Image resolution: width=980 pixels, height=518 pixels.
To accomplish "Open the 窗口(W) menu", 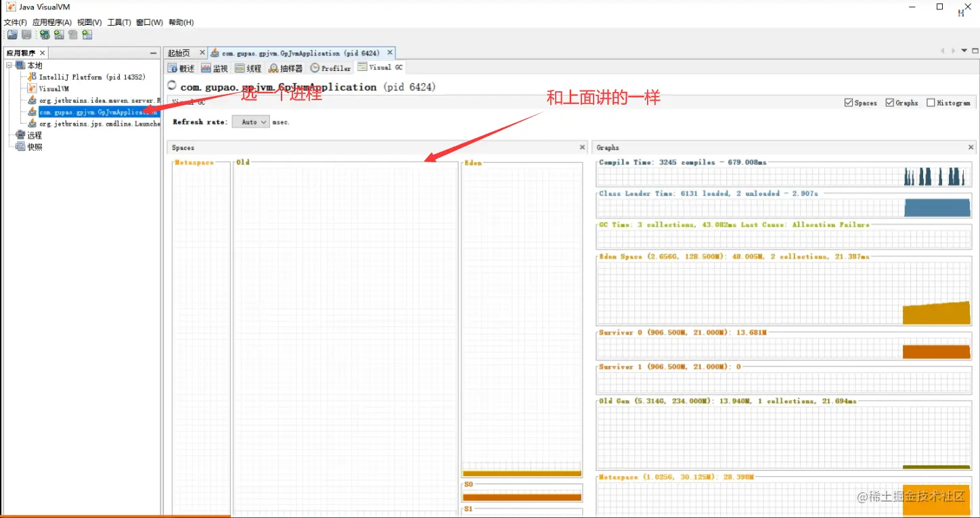I will click(x=150, y=22).
